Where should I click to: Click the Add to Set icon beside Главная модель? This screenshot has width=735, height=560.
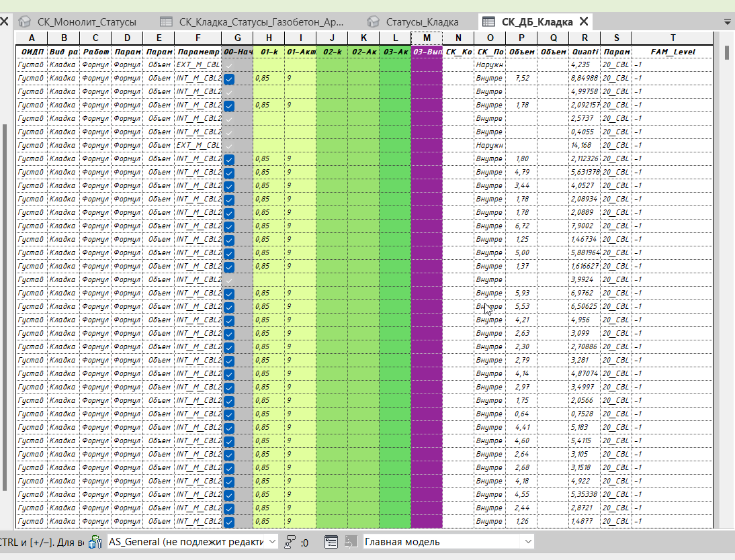[351, 542]
